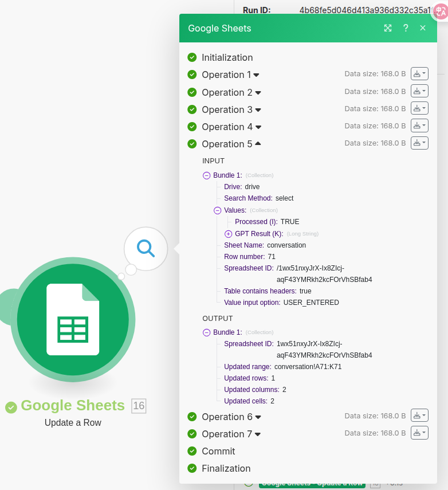Select the OUTPUT Spreadsheet ID value
The height and width of the screenshot is (490, 448).
pyautogui.click(x=324, y=350)
